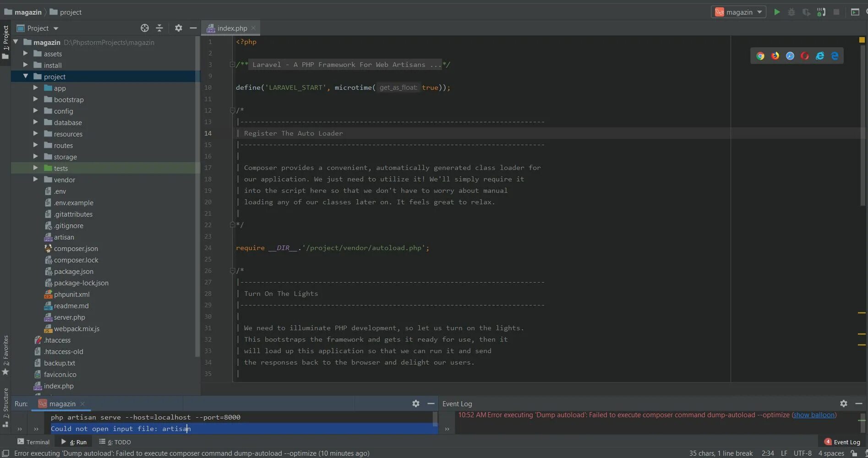Toggle the Z: Structure side tab
This screenshot has height=458, width=868.
(x=5, y=407)
